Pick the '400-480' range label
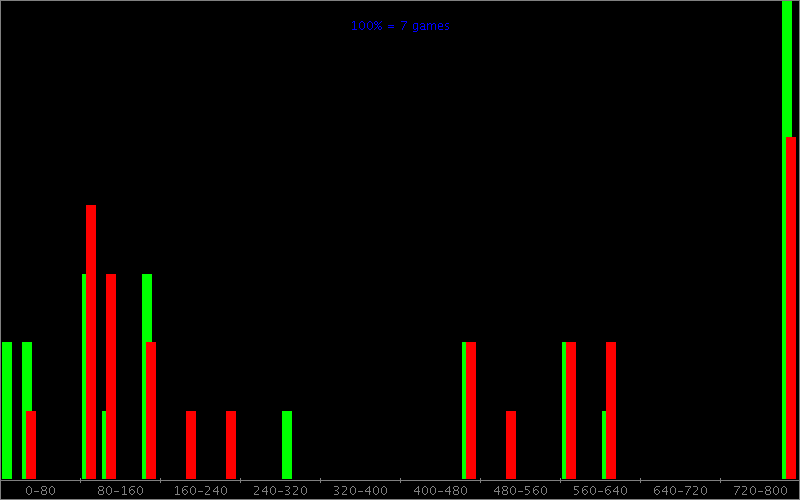 [x=440, y=491]
